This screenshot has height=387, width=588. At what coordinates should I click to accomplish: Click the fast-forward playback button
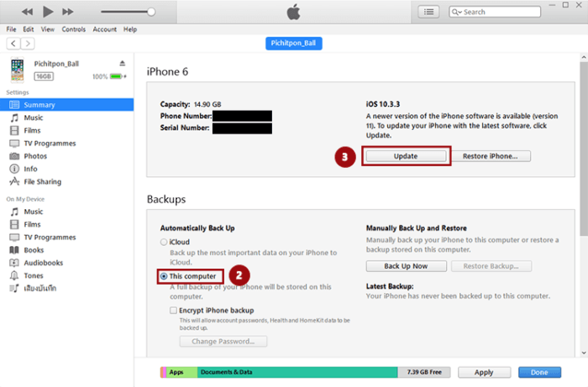pyautogui.click(x=68, y=12)
